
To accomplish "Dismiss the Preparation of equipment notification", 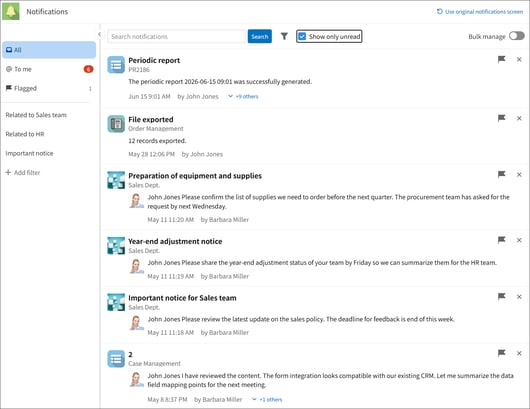I will pos(519,174).
